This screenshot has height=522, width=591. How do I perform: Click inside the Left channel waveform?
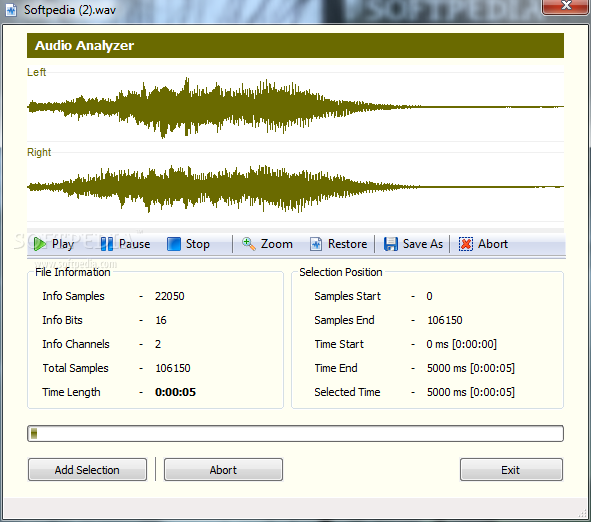point(296,107)
